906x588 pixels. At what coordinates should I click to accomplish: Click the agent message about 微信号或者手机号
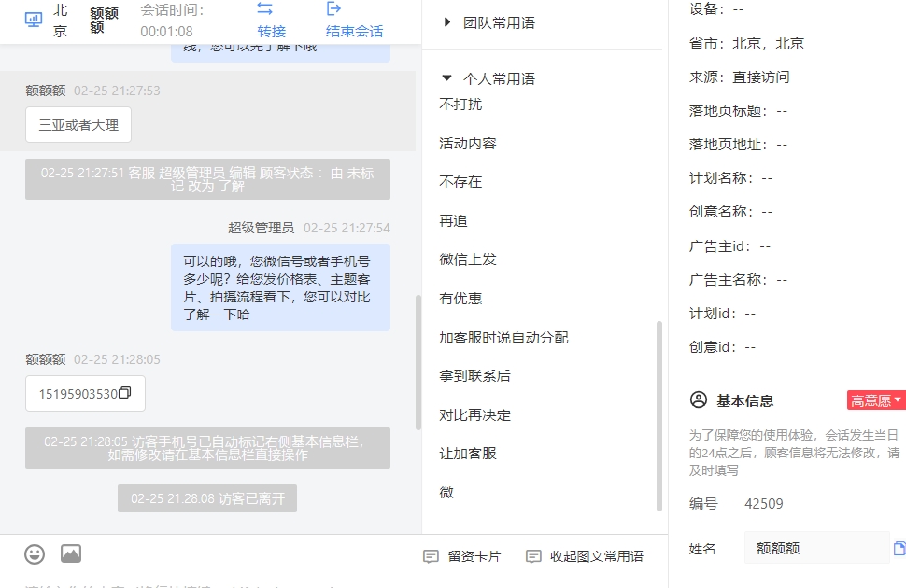click(x=280, y=287)
